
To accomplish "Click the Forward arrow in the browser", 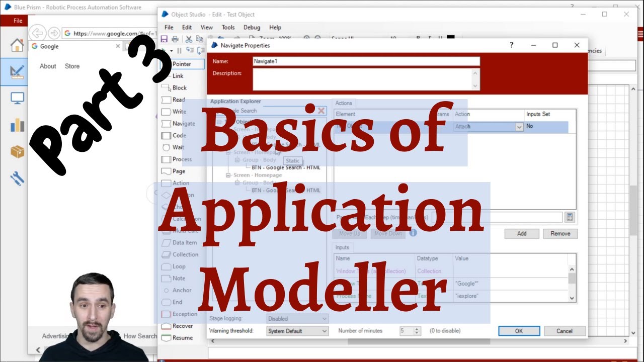I will click(54, 33).
